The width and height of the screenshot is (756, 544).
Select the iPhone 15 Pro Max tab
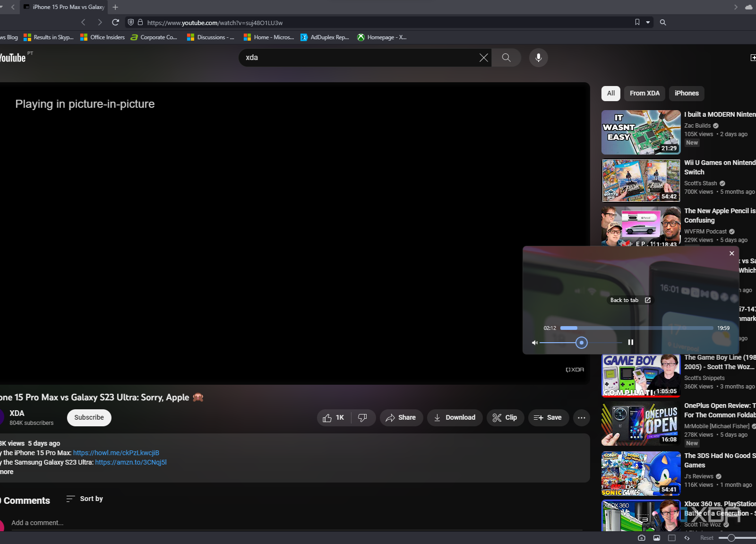point(64,7)
